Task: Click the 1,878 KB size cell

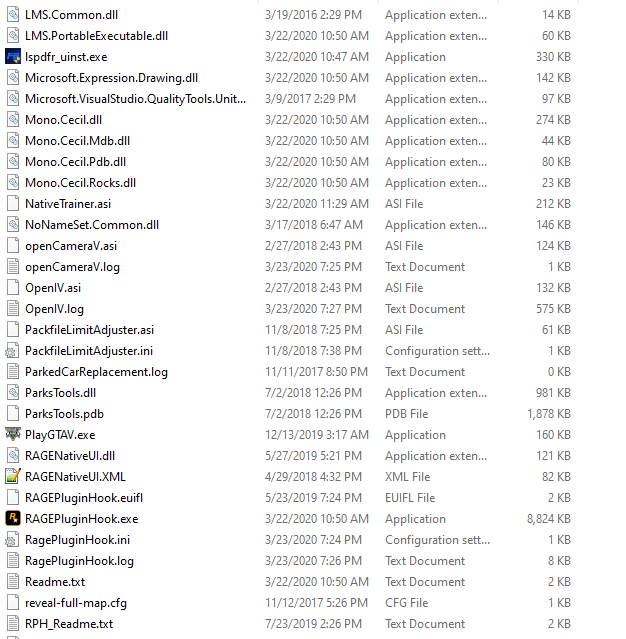Action: click(x=549, y=414)
